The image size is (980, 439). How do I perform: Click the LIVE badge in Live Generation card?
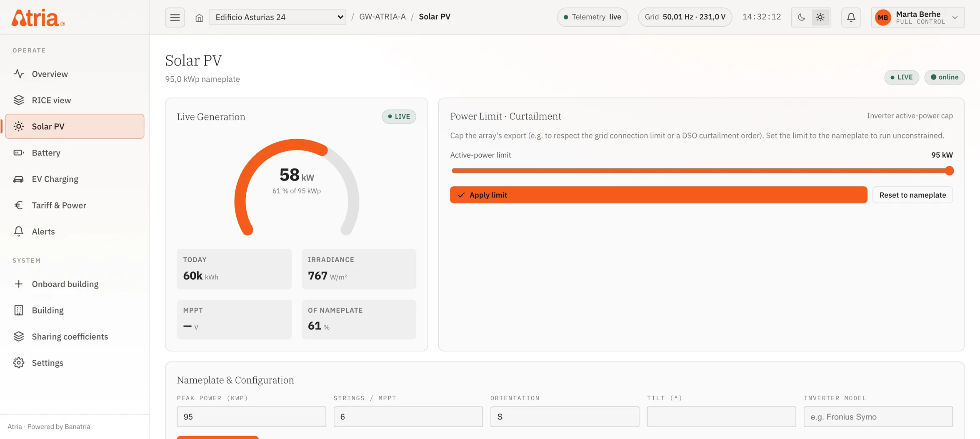[399, 116]
